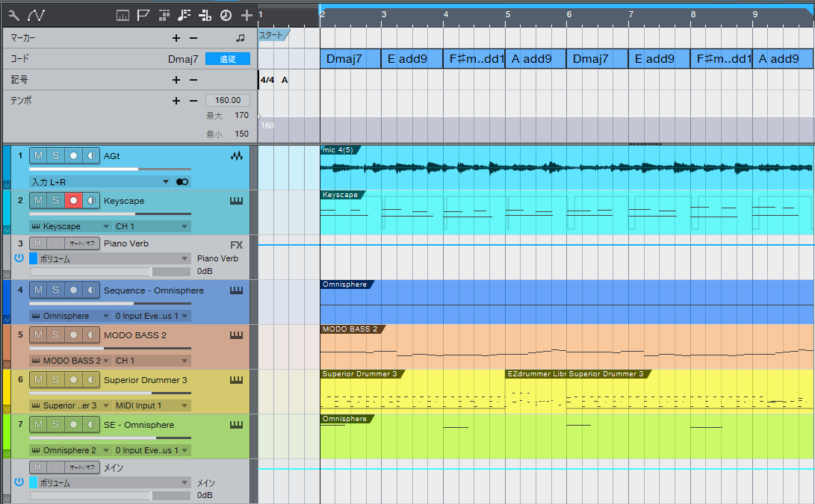The image size is (815, 504).
Task: Open the grid arranger toolbar icon
Action: 164,16
